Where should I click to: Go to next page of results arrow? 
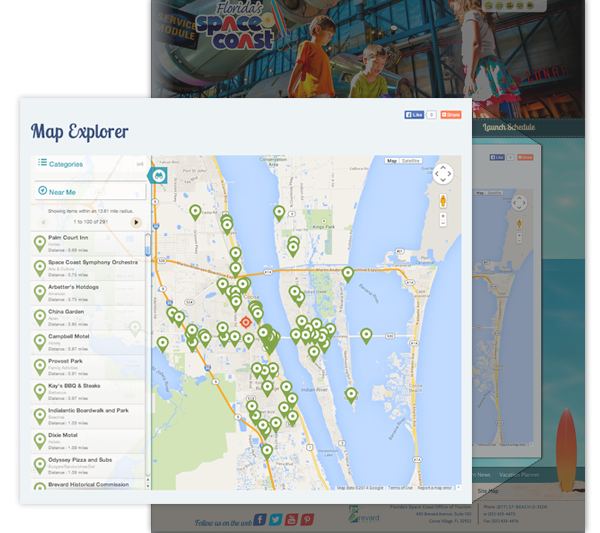[136, 222]
